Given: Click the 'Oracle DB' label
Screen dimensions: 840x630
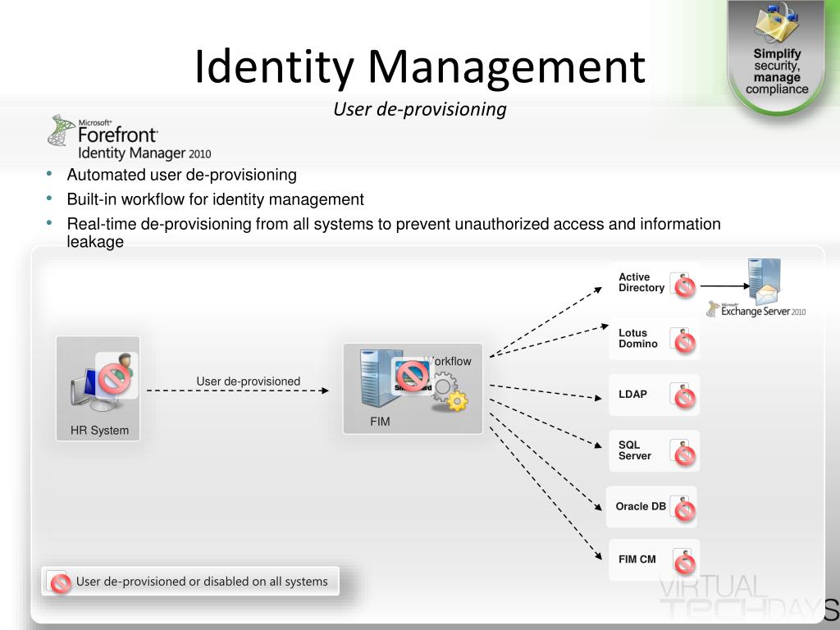Looking at the screenshot, I should (x=641, y=506).
